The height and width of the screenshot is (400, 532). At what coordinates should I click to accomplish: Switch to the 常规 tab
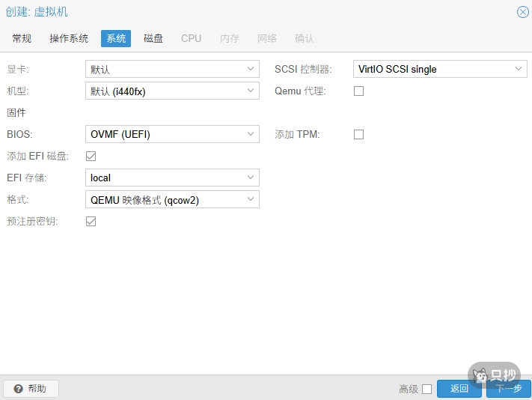pos(22,38)
